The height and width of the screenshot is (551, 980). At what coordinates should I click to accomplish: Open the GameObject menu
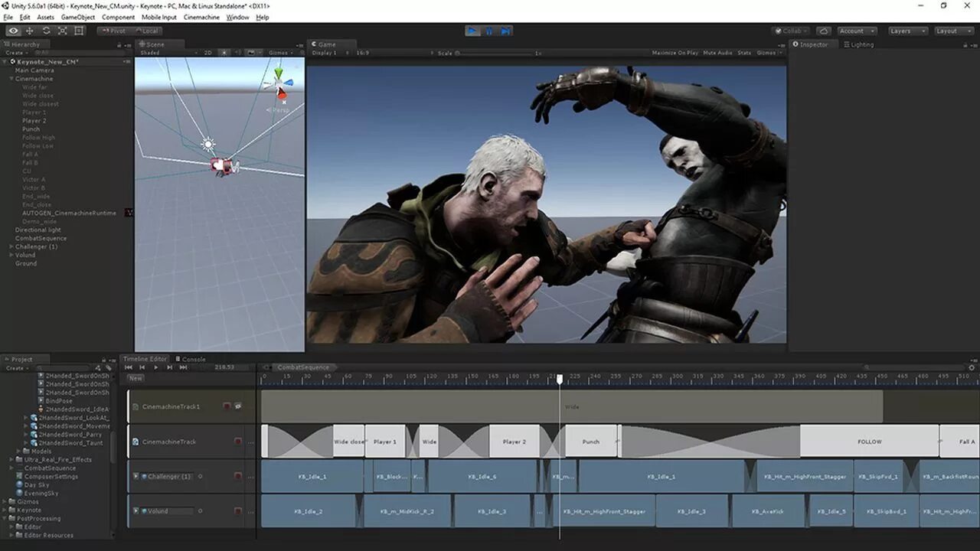click(x=78, y=17)
